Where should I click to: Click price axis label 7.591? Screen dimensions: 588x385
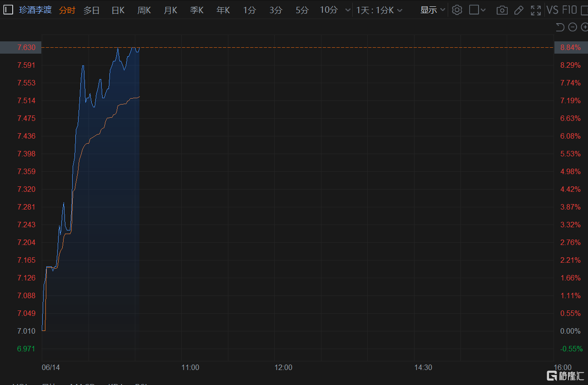pos(26,65)
